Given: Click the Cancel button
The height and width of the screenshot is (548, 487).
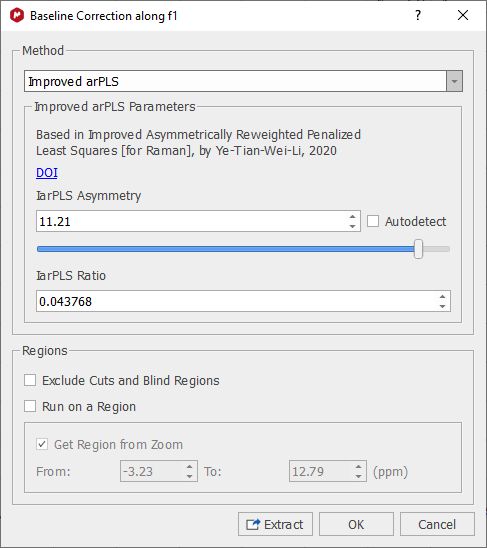Looking at the screenshot, I should click(437, 524).
